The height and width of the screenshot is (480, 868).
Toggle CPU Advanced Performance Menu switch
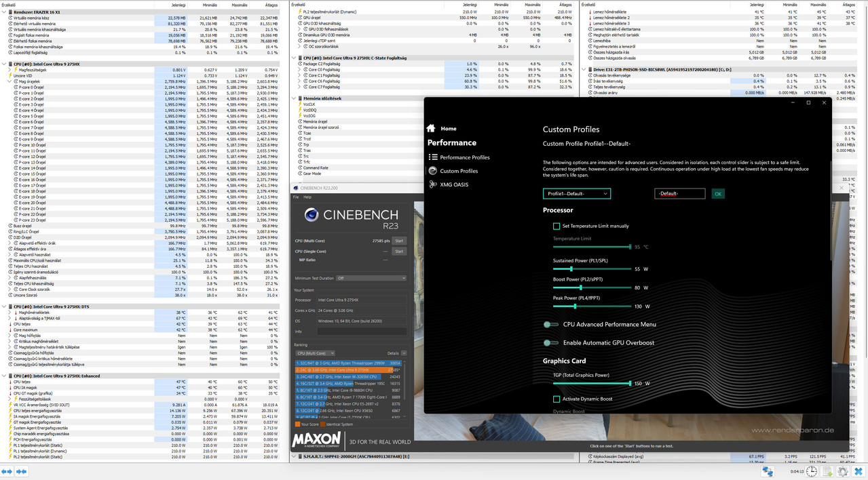pyautogui.click(x=550, y=325)
